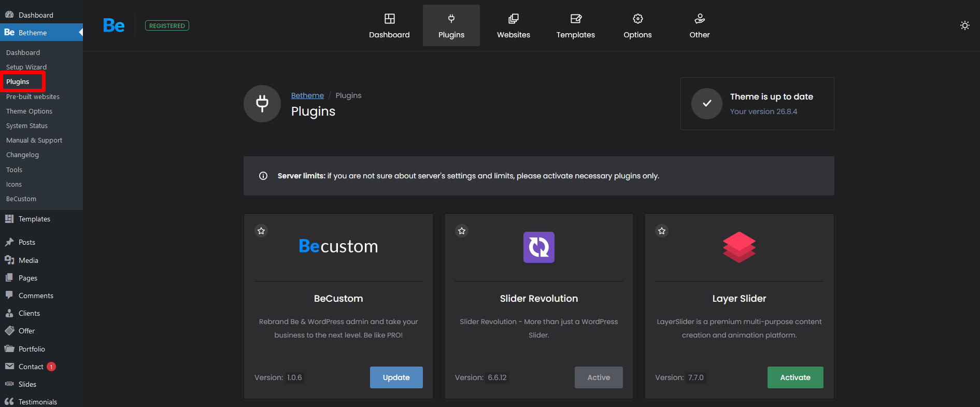Toggle light mode with the sun icon
The image size is (980, 407).
pos(964,25)
